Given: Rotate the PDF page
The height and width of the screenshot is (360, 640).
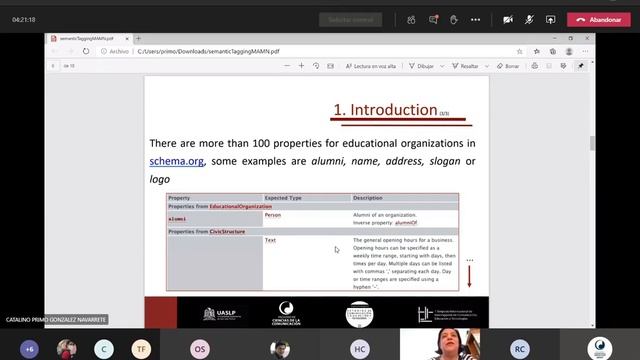Looking at the screenshot, I should pyautogui.click(x=316, y=66).
